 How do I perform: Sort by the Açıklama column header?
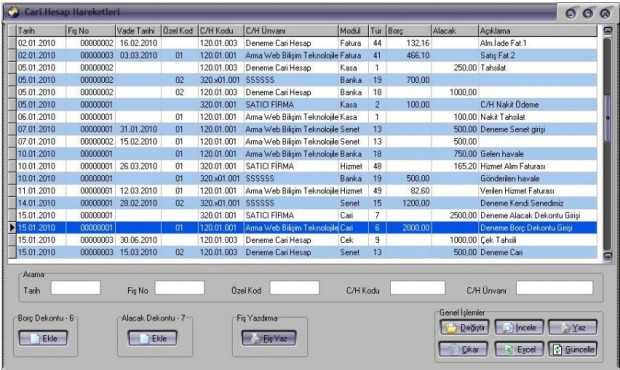pos(538,30)
